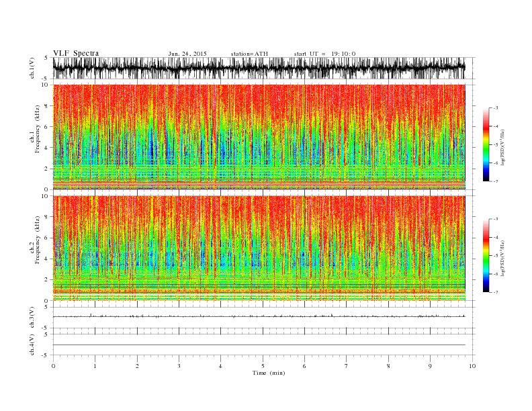This screenshot has width=532, height=411.
Task: Click the "-5" tick on ch.1 color bar
Action: [x=495, y=145]
